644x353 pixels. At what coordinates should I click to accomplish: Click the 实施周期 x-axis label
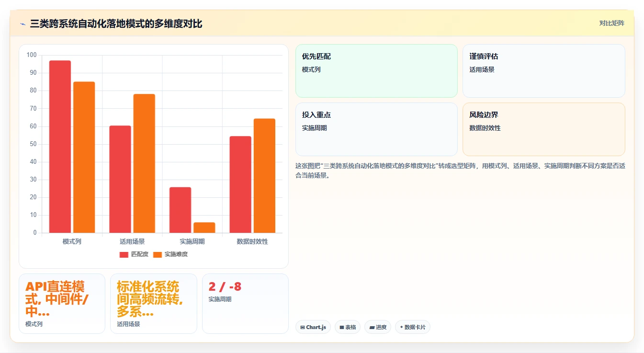click(192, 241)
